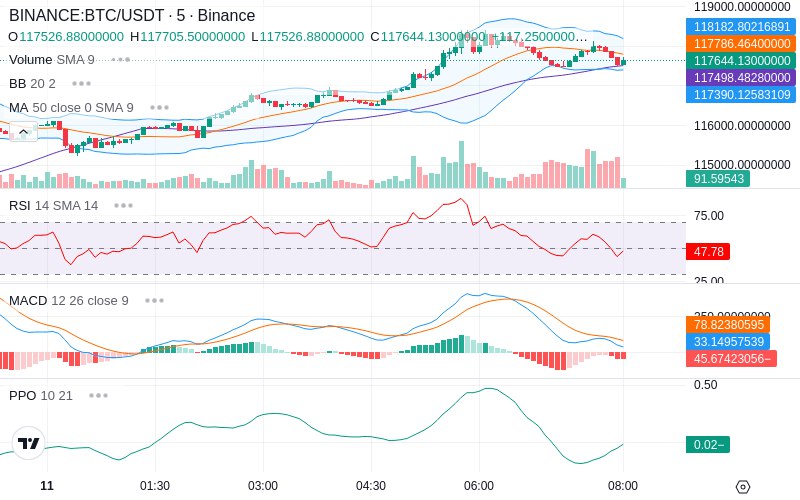
Task: Click the 08:00 time axis label
Action: tap(622, 486)
